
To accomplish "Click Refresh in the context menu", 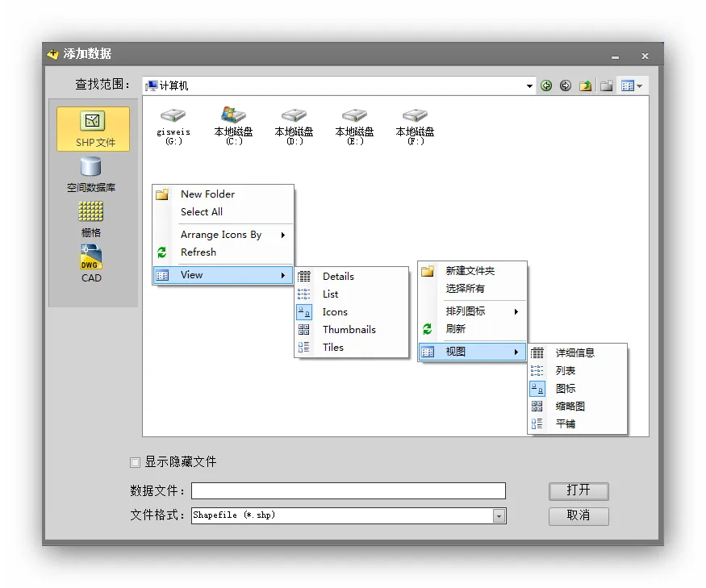I will (x=198, y=252).
